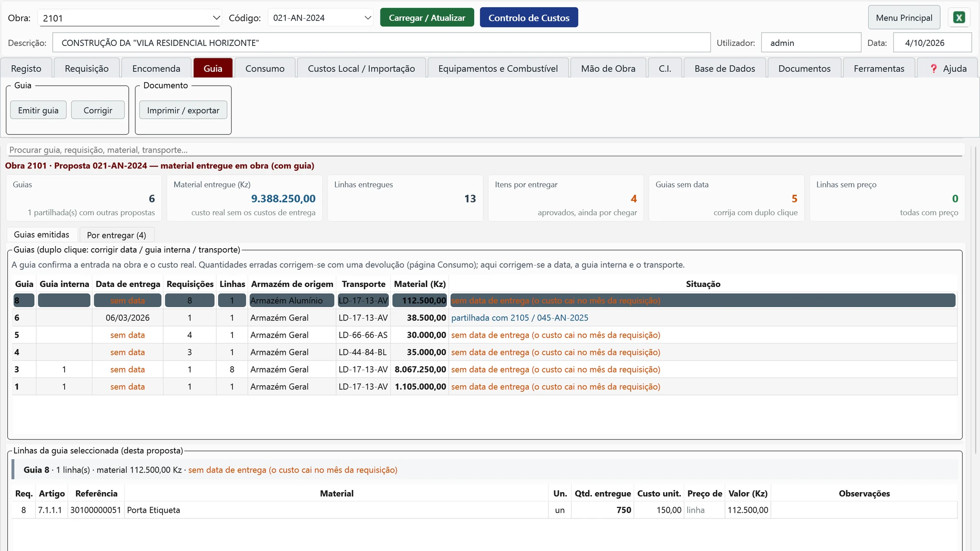980x551 pixels.
Task: Open Equipamentos e Combustível tab
Action: click(x=498, y=68)
